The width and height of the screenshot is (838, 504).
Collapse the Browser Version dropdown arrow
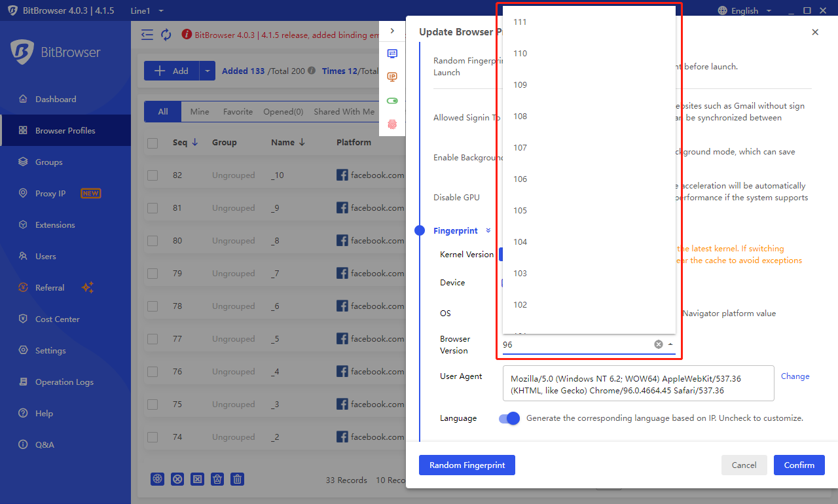670,344
